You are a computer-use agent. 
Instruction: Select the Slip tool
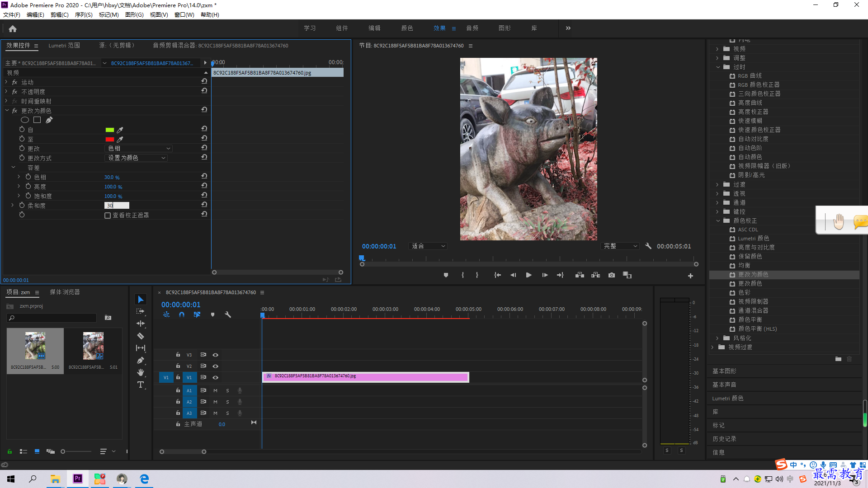pos(141,348)
